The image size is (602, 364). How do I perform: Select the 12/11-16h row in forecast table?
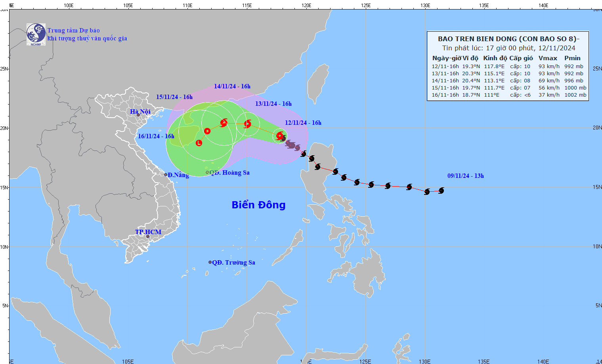coord(508,67)
